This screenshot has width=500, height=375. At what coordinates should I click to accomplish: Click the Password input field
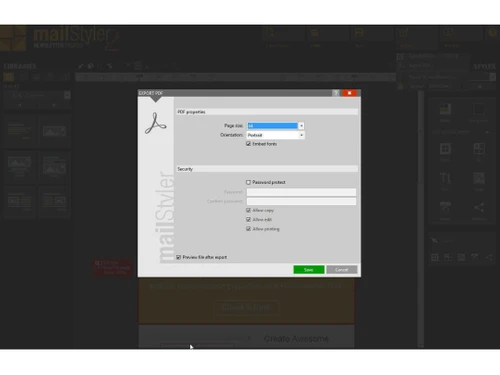coord(301,192)
